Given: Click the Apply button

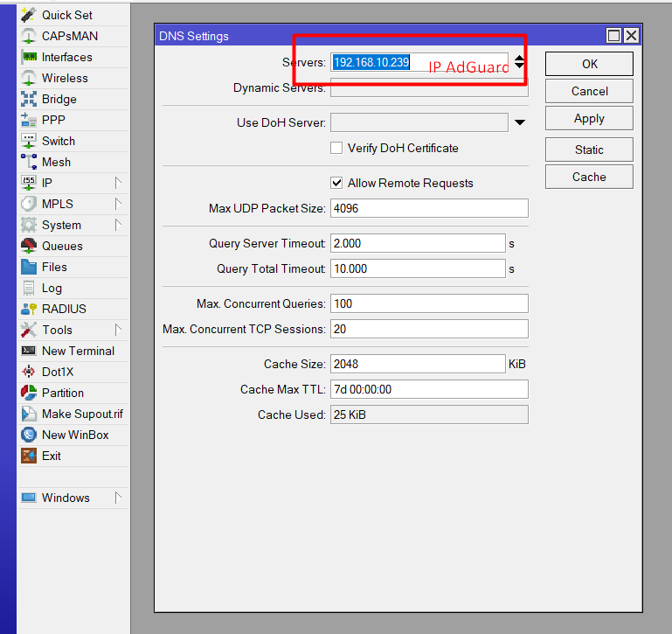Looking at the screenshot, I should [589, 118].
